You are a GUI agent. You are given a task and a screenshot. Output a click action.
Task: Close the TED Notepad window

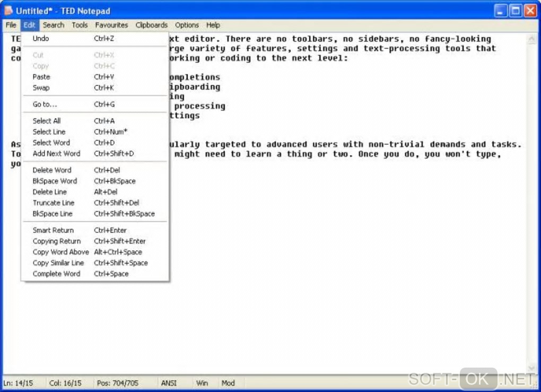click(530, 11)
